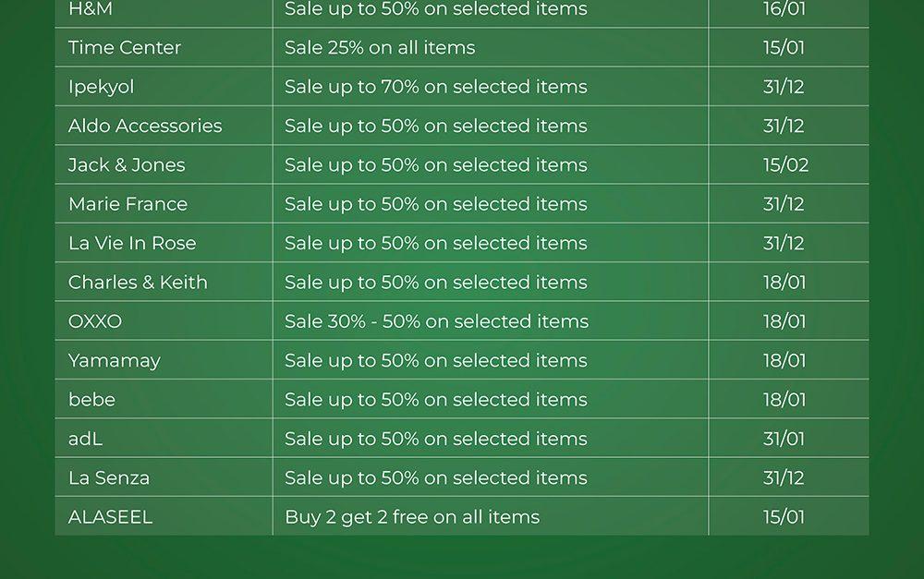The image size is (924, 579).
Task: Click the La Vie In Rose entry
Action: coord(132,243)
